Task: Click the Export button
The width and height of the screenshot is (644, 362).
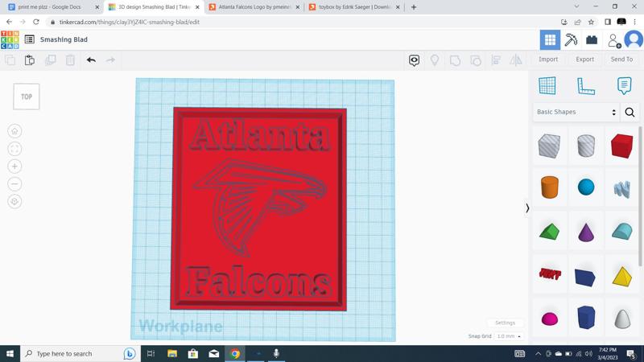Action: tap(585, 60)
